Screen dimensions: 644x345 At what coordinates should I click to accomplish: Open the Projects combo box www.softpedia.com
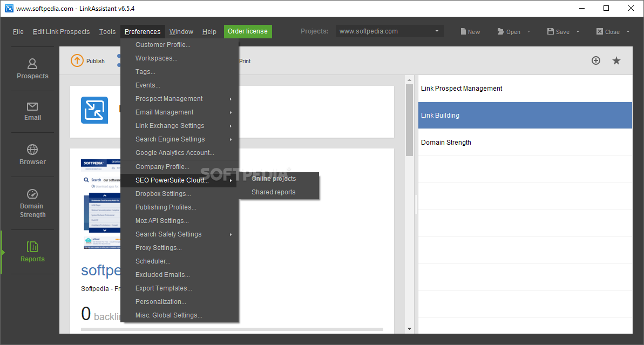pos(389,31)
